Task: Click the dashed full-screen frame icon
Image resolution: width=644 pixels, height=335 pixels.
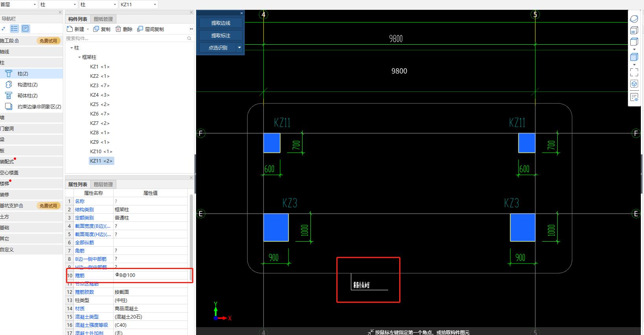Action: [634, 72]
